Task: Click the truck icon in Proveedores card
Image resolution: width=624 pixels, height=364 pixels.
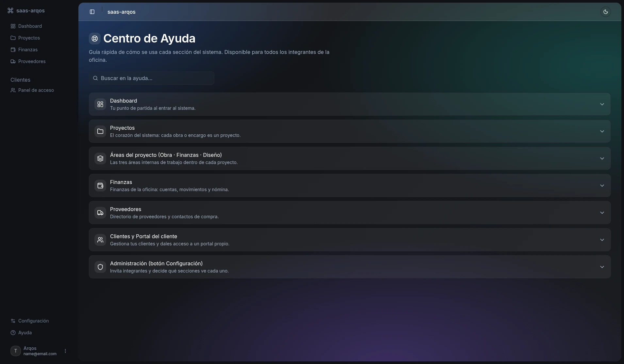Action: [100, 213]
